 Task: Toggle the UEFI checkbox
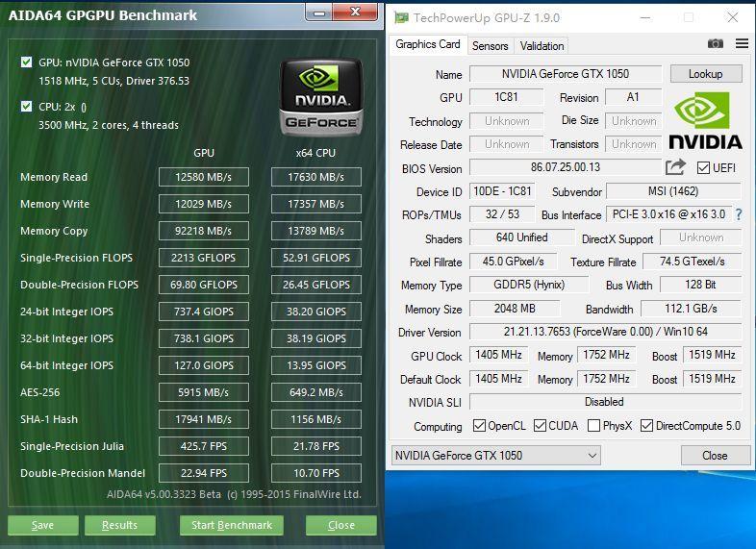pyautogui.click(x=703, y=167)
